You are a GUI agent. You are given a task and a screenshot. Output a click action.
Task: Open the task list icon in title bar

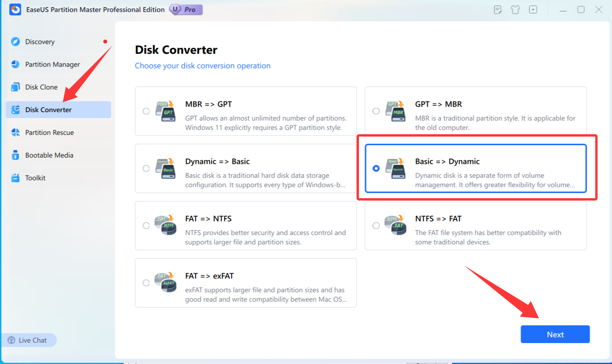[498, 9]
